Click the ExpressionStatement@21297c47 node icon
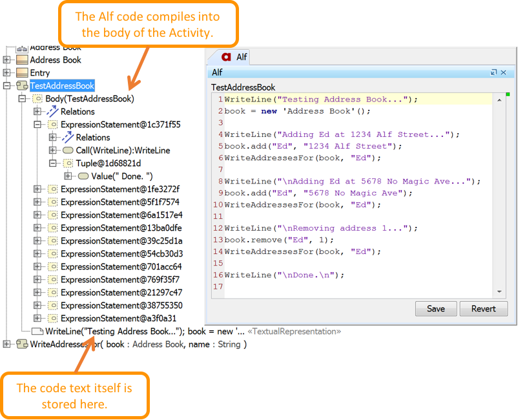Image resolution: width=518 pixels, height=420 pixels. pos(52,293)
